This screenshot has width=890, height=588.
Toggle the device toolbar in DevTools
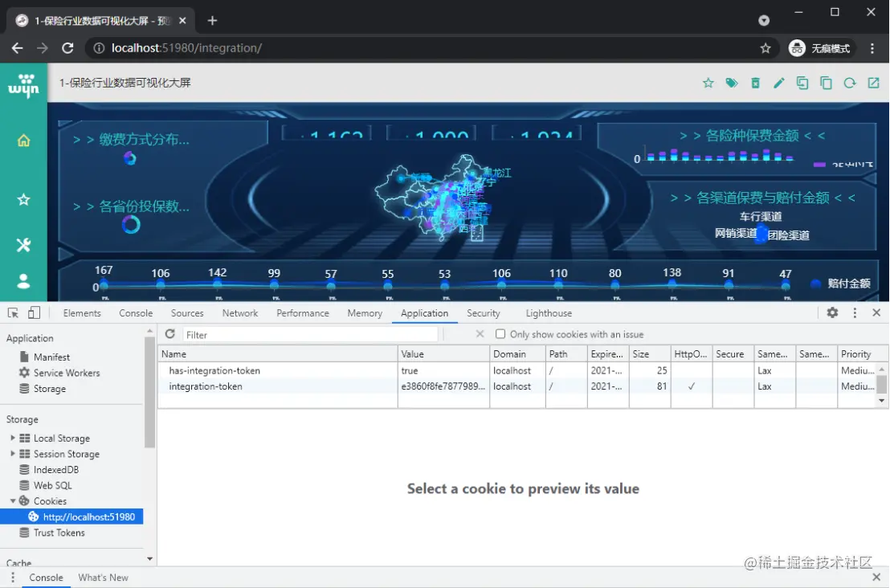[x=34, y=312]
